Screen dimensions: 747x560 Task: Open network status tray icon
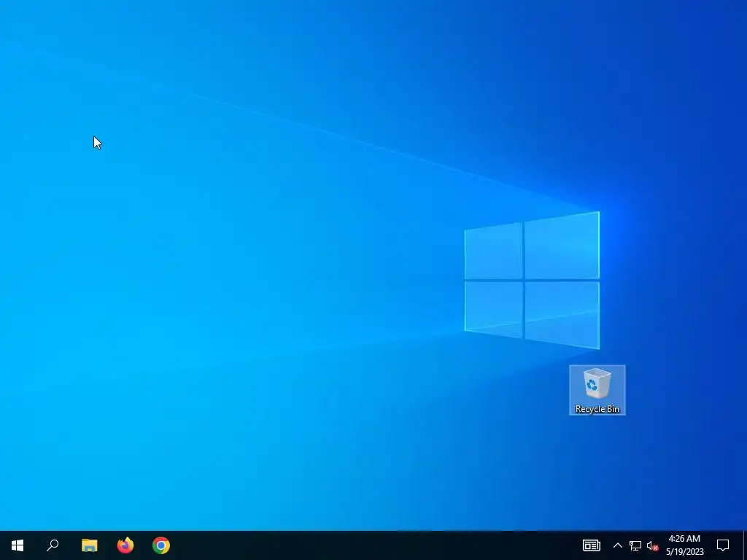tap(635, 545)
